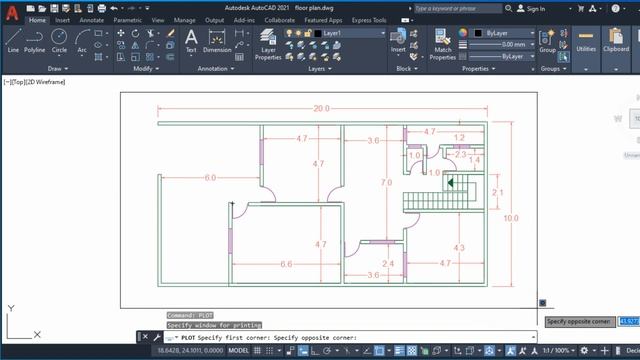This screenshot has width=640, height=360.
Task: Select the Polyline tool
Action: point(34,41)
